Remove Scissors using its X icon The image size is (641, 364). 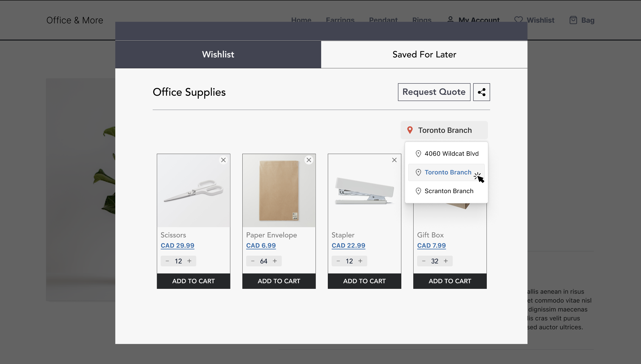click(x=223, y=160)
